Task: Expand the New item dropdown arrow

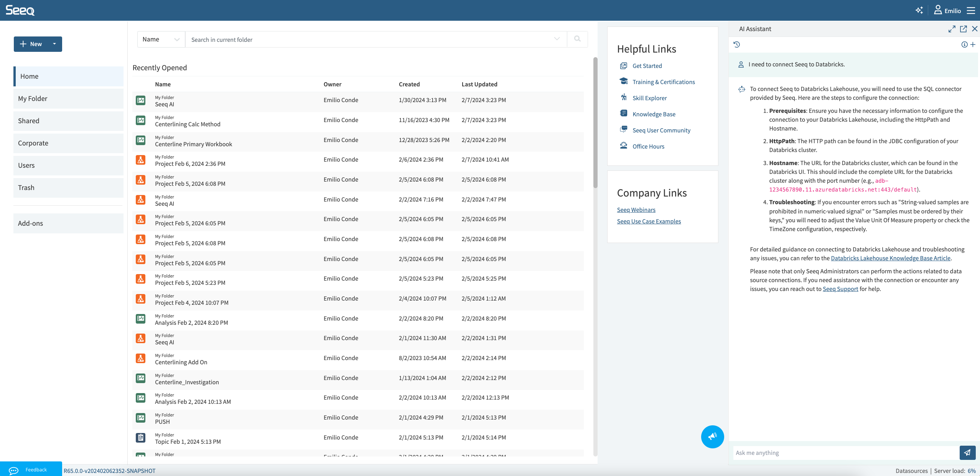Action: pyautogui.click(x=55, y=44)
